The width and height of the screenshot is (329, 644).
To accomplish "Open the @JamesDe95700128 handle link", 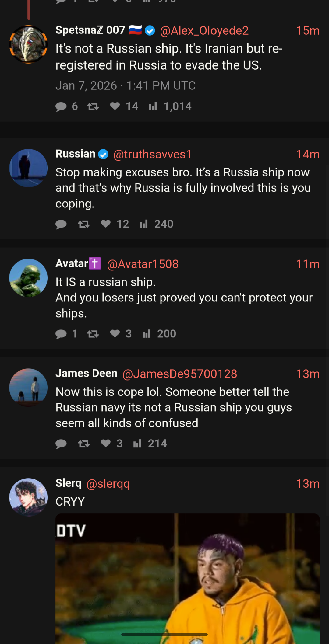I will [179, 374].
